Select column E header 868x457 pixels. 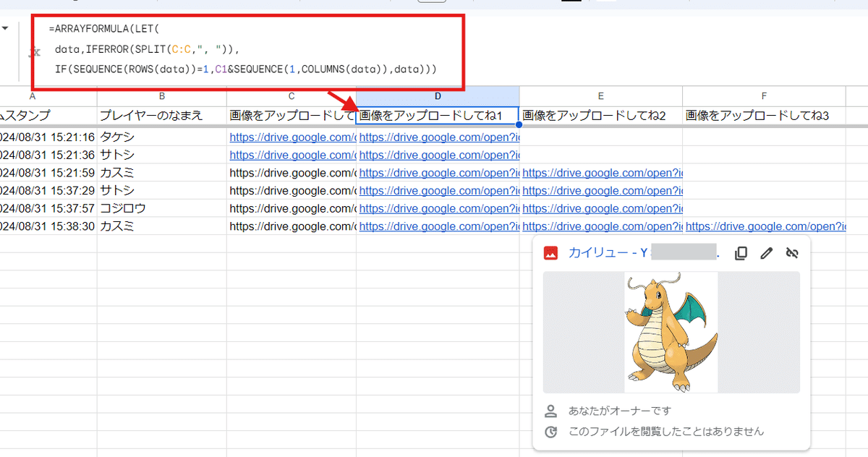click(601, 95)
